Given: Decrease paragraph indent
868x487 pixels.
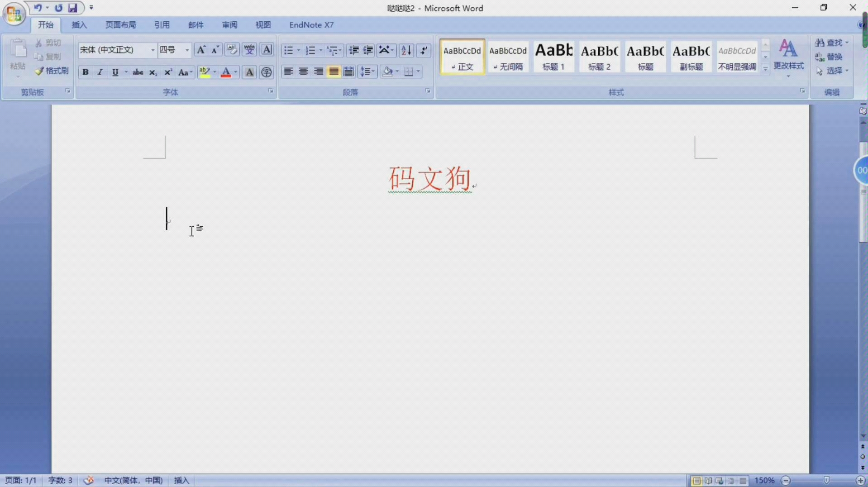Looking at the screenshot, I should (353, 50).
